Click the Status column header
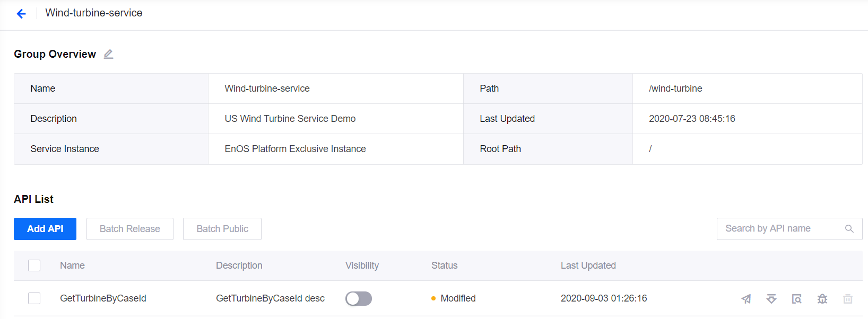 [444, 265]
